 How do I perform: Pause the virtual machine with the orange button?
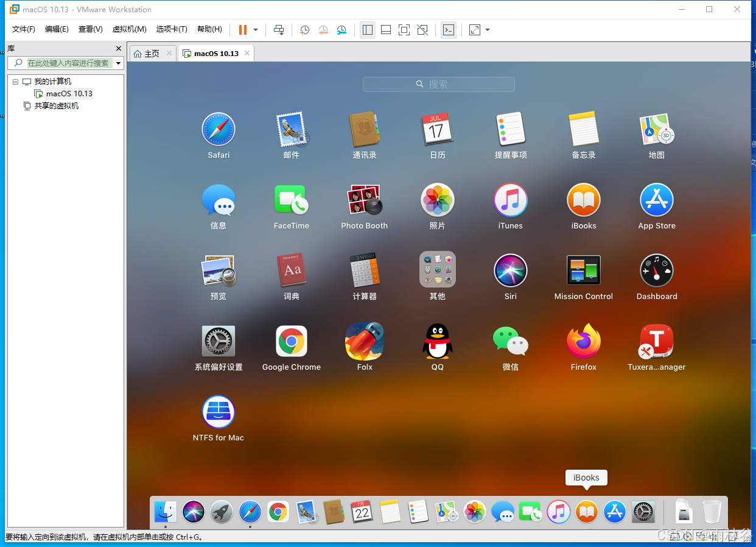coord(243,30)
